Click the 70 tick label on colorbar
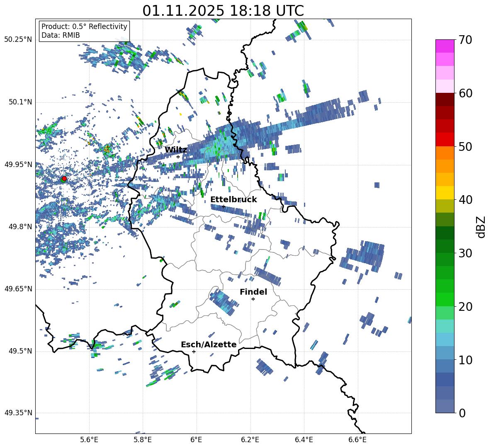The width and height of the screenshot is (491, 448). [x=465, y=40]
